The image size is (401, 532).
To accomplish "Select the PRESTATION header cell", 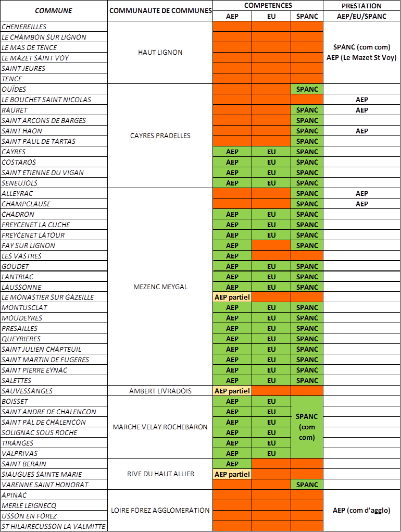I will (x=361, y=6).
